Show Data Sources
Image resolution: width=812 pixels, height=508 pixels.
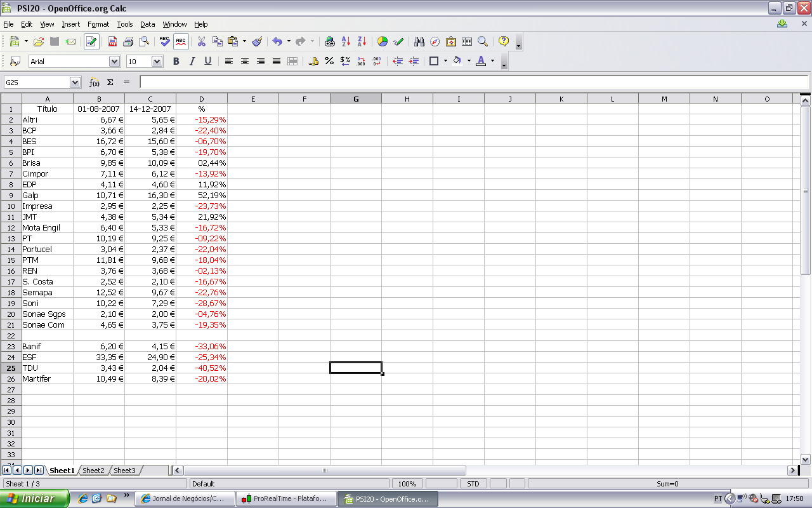pos(467,42)
